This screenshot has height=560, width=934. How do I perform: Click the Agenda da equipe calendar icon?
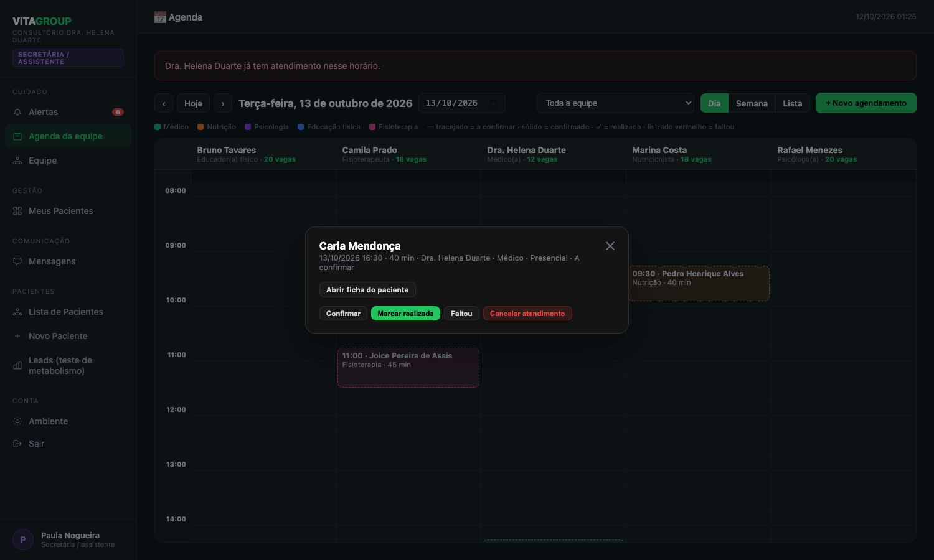17,137
